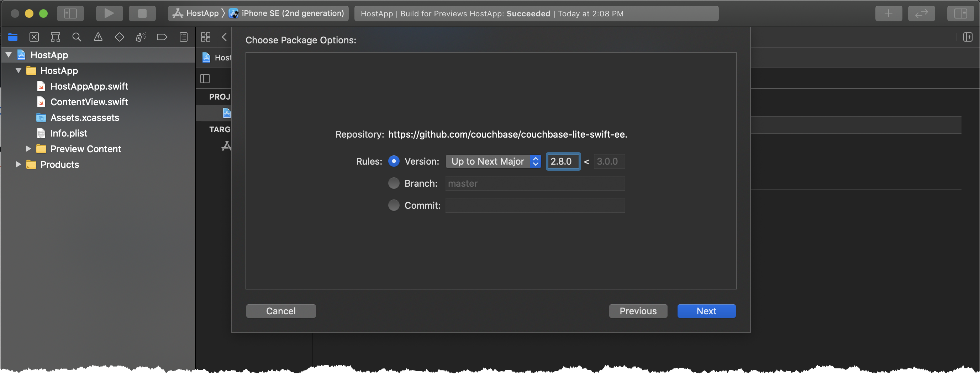Select the Branch rule radio button
The image size is (980, 389).
point(394,183)
